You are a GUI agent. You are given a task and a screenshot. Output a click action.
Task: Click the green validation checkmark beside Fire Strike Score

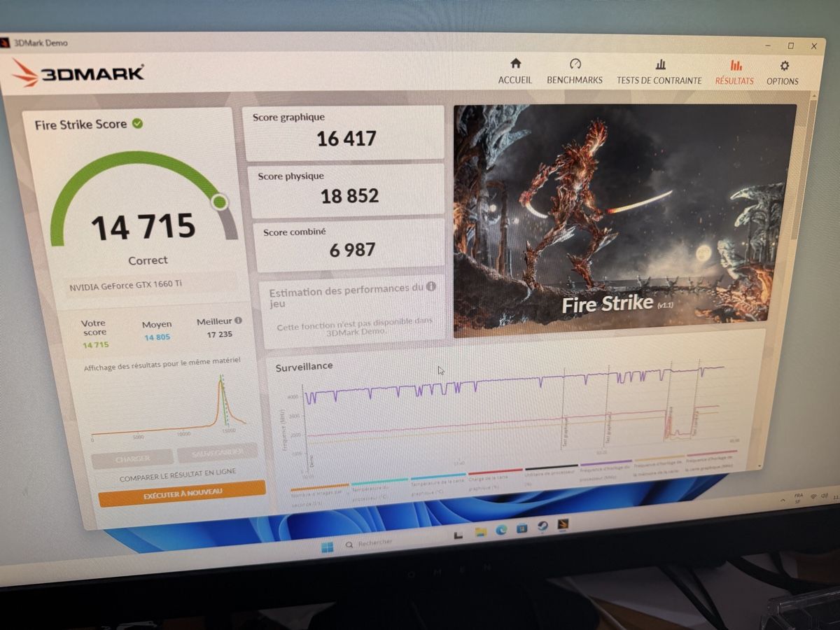[x=138, y=123]
